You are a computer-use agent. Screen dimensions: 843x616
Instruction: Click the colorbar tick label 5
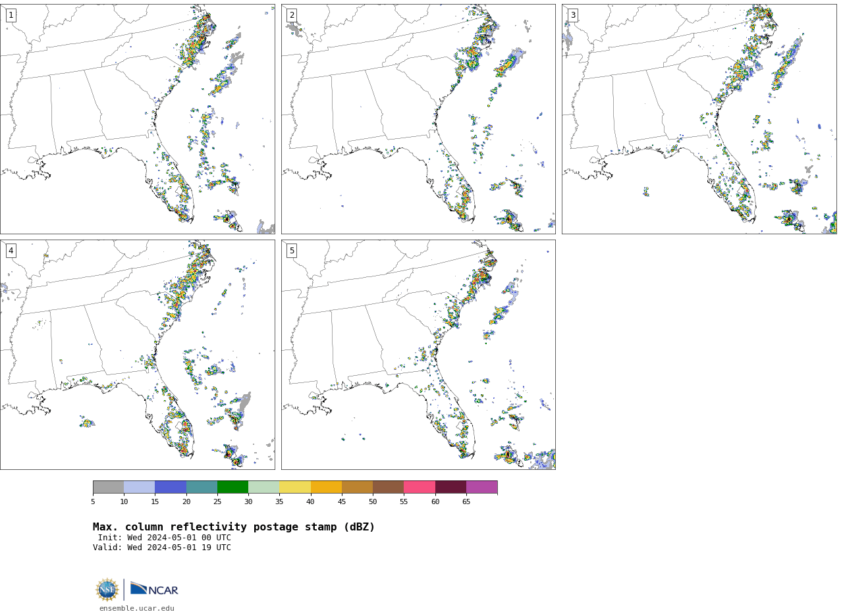[93, 502]
